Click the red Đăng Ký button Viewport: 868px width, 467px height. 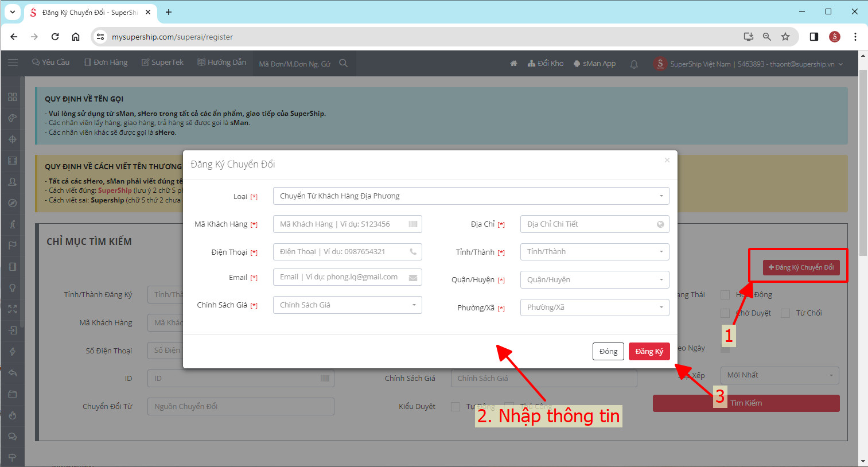649,352
